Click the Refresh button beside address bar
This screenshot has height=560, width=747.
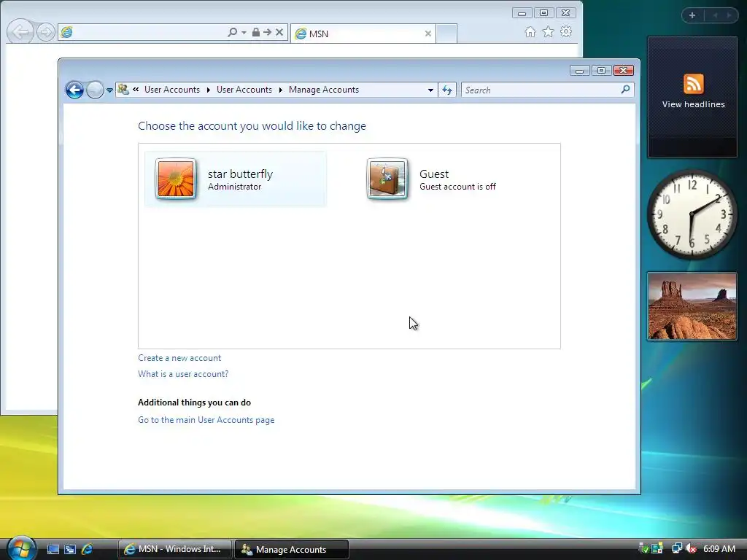click(x=447, y=90)
